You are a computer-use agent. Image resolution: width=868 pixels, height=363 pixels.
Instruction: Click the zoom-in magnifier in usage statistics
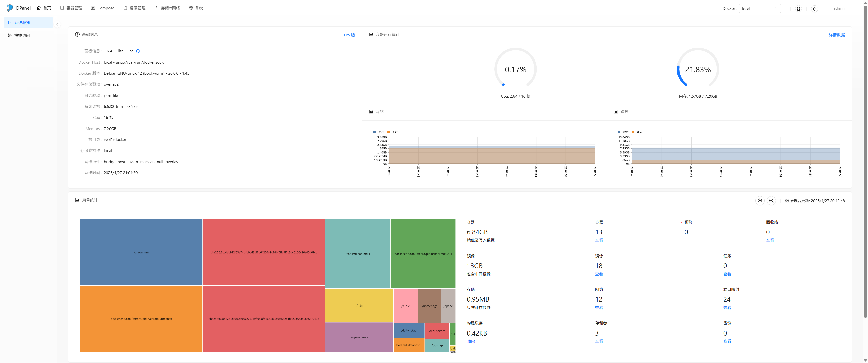click(x=760, y=201)
